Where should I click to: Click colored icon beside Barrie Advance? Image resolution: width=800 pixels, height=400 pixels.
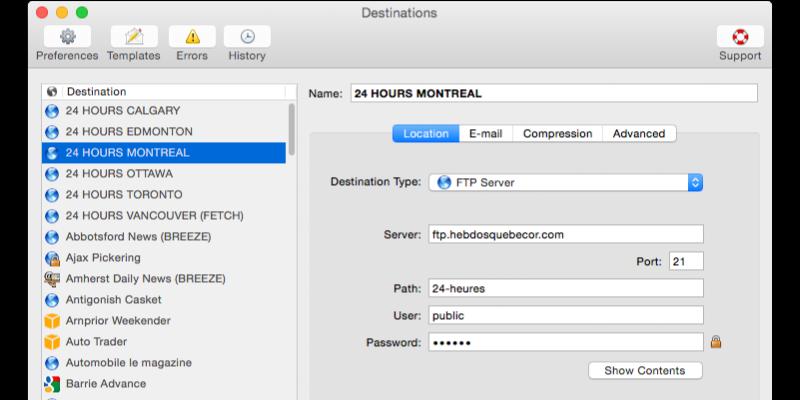[52, 384]
